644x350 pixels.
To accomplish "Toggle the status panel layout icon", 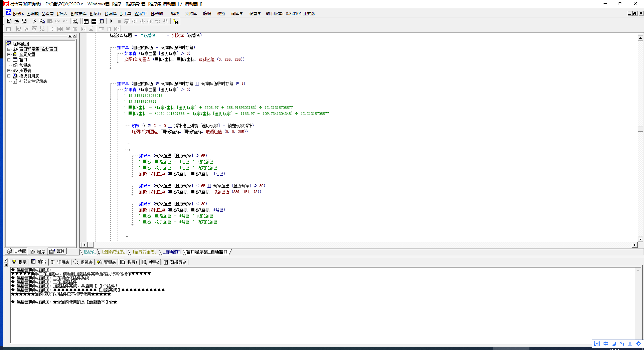I will 94,21.
